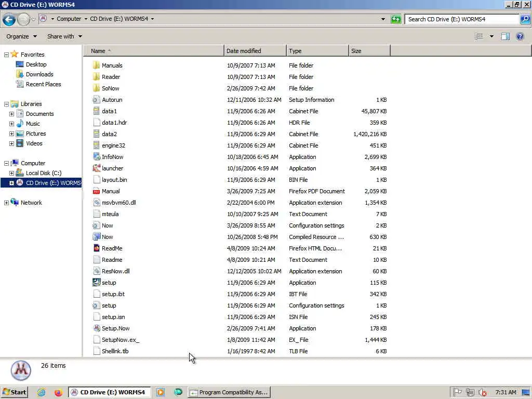This screenshot has width=532, height=399.
Task: Click the search magnifier icon
Action: (525, 19)
